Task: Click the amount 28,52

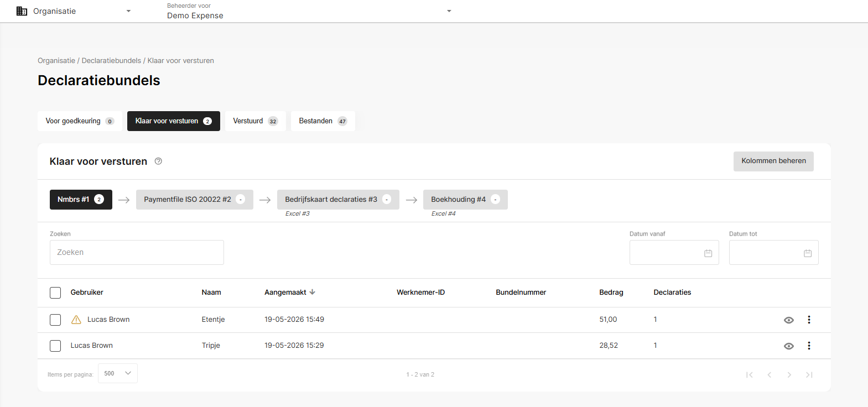Action: 609,346
